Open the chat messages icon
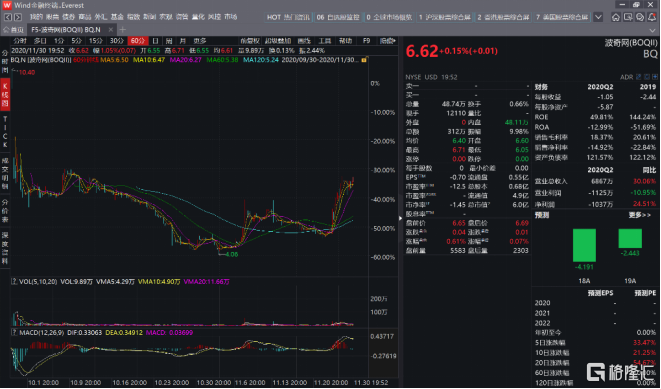661x389 pixels. click(x=640, y=17)
